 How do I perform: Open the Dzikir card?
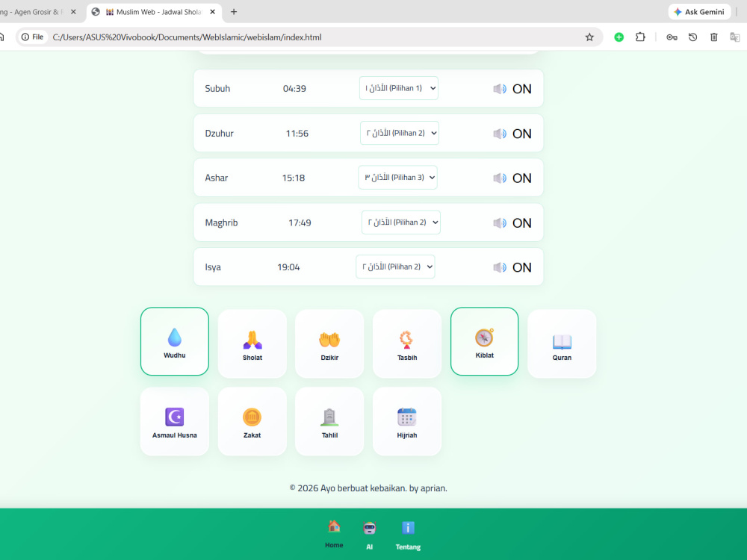(x=329, y=343)
